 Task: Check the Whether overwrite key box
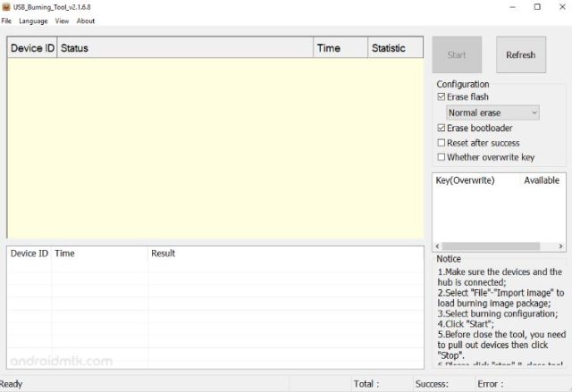442,157
